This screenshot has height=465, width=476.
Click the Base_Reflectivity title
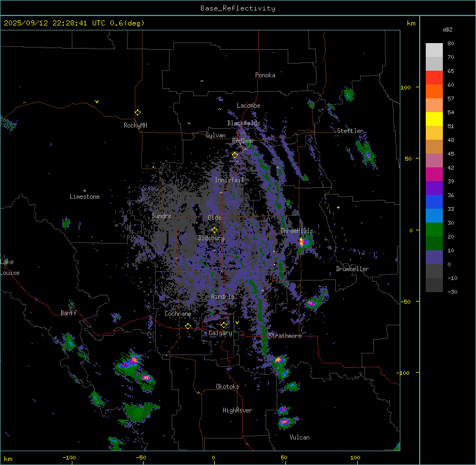pyautogui.click(x=238, y=8)
